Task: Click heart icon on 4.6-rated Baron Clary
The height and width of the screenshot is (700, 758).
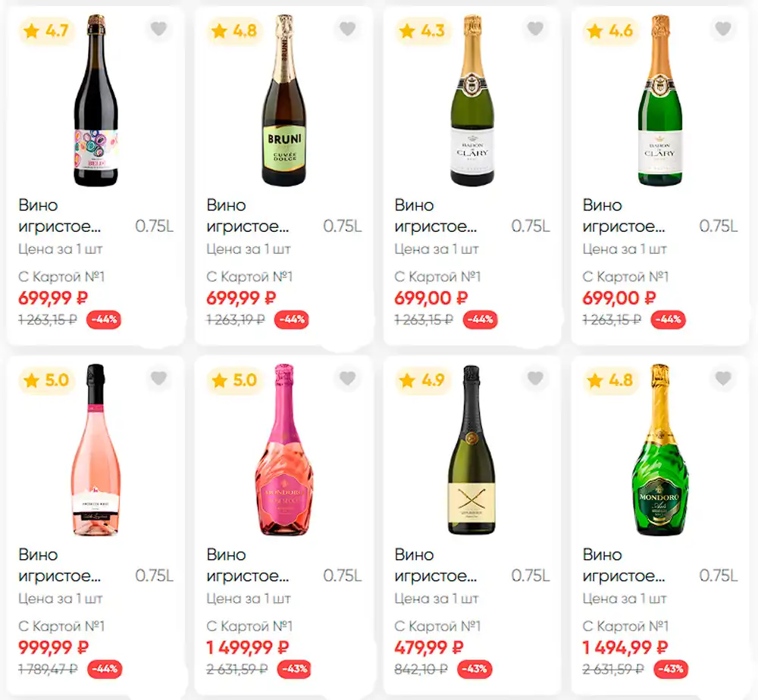Action: pos(723,30)
